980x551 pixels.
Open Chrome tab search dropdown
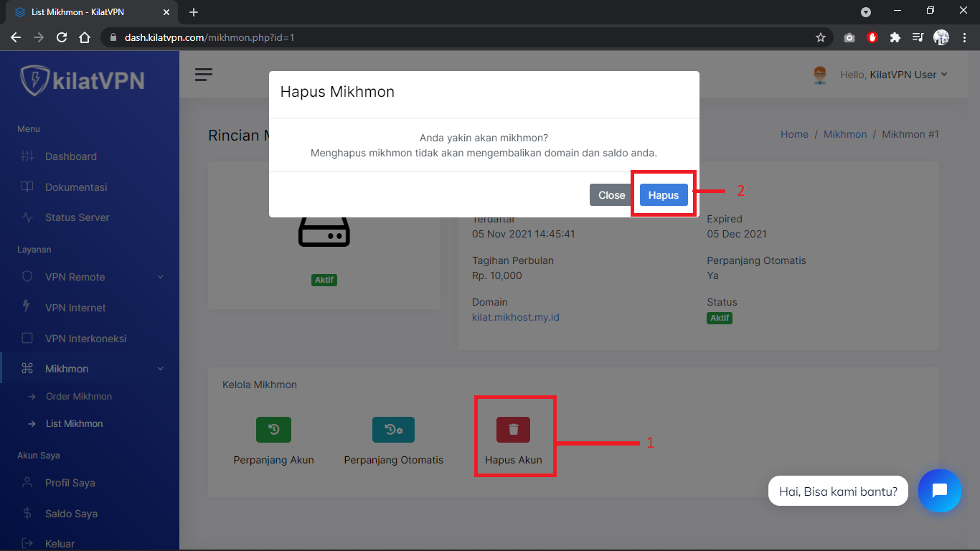(x=866, y=12)
